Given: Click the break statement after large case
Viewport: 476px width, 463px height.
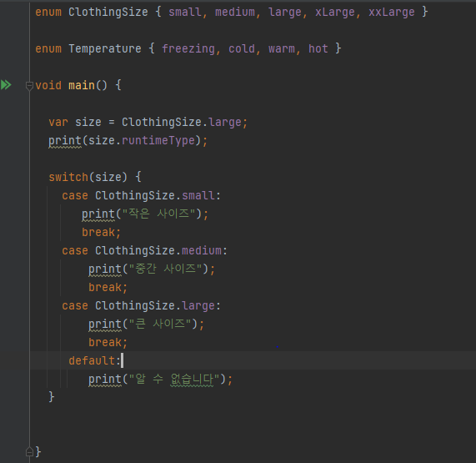Looking at the screenshot, I should [x=108, y=342].
